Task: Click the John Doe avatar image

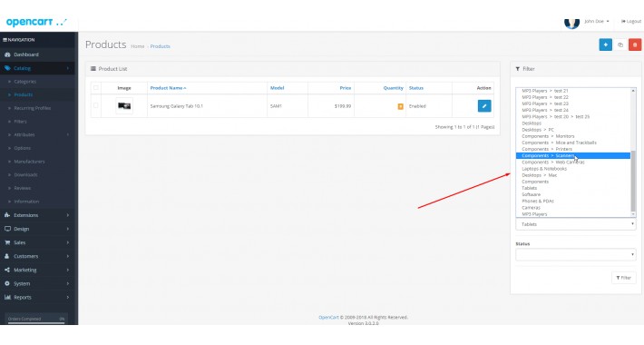Action: pyautogui.click(x=571, y=23)
